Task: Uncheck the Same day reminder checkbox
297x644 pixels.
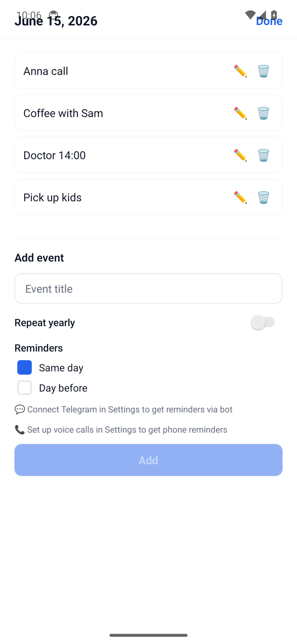Action: coord(25,367)
